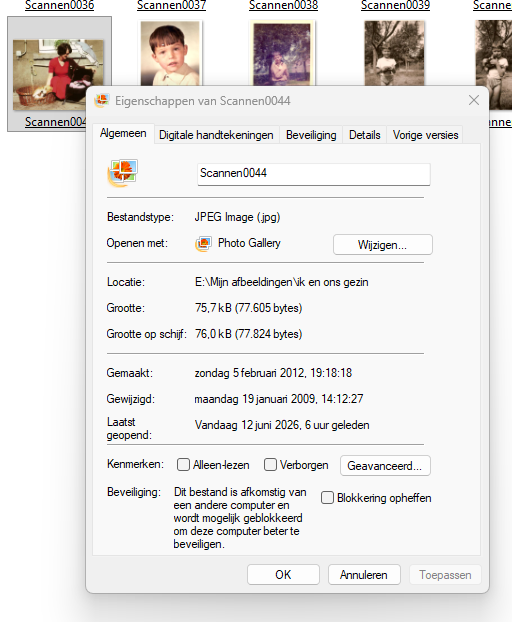Select the Scannen0038 purple-tinted thumbnail
The height and width of the screenshot is (622, 512).
pos(282,54)
